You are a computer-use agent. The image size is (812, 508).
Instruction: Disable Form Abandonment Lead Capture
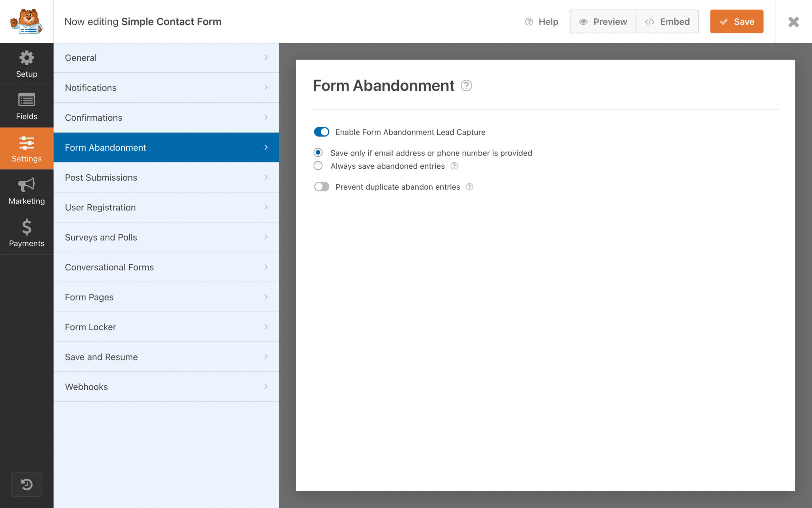coord(321,132)
